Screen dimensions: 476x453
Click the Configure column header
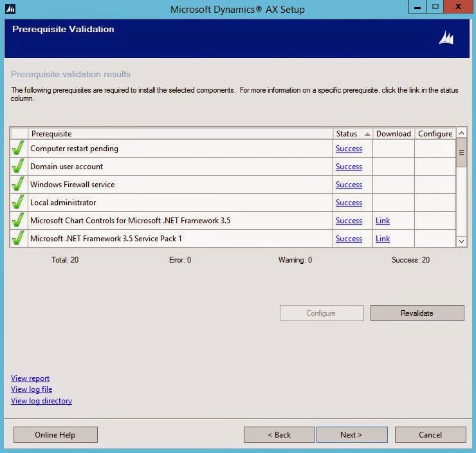(435, 134)
